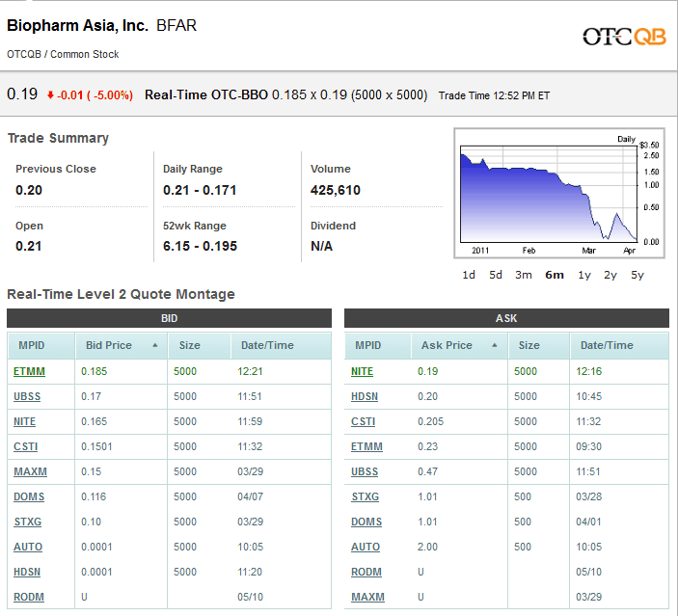Open ETMM market maker in bid table
The height and width of the screenshot is (616, 678).
click(x=29, y=371)
